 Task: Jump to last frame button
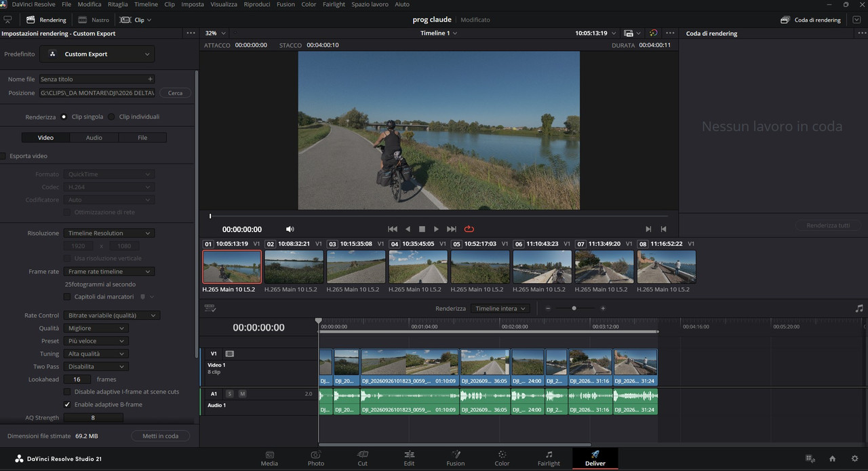pos(452,229)
